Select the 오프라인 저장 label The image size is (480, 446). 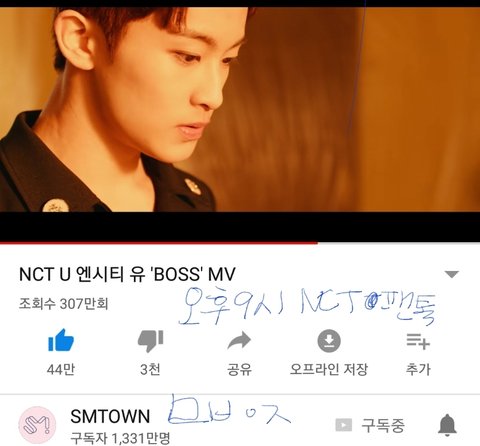click(329, 369)
